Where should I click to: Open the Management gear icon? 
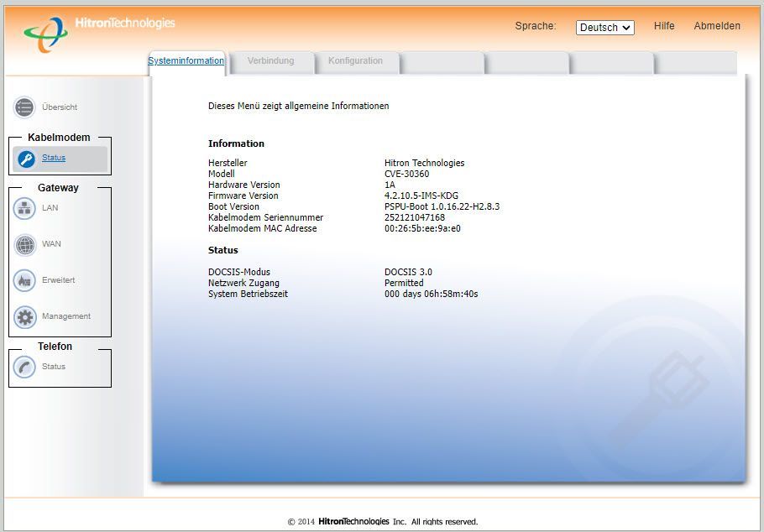click(x=24, y=317)
